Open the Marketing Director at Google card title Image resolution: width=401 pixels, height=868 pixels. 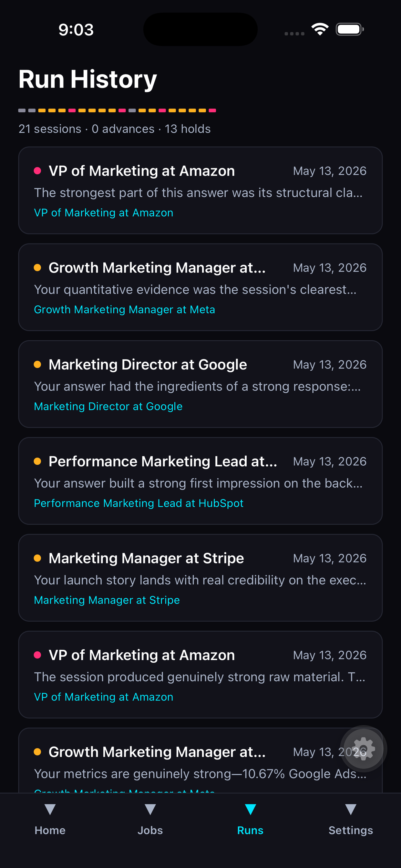(x=148, y=365)
